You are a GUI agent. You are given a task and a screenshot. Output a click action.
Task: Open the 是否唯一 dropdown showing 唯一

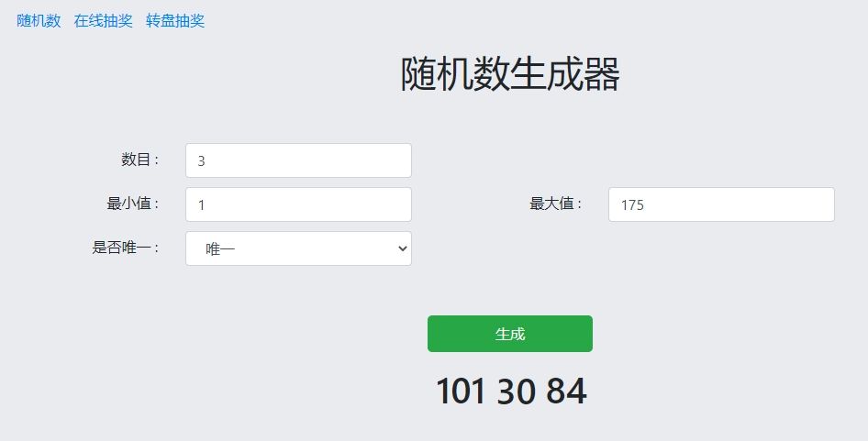pos(298,248)
